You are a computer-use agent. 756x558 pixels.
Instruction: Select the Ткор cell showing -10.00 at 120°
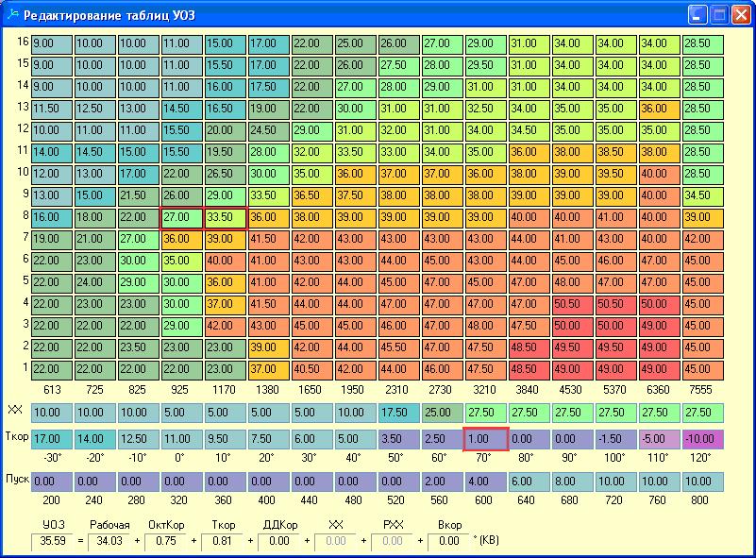point(703,439)
